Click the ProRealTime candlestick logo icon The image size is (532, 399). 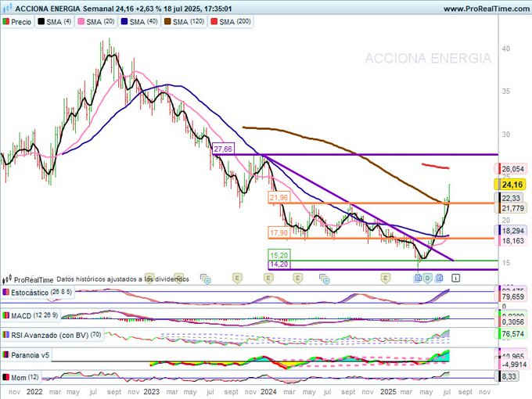7,279
